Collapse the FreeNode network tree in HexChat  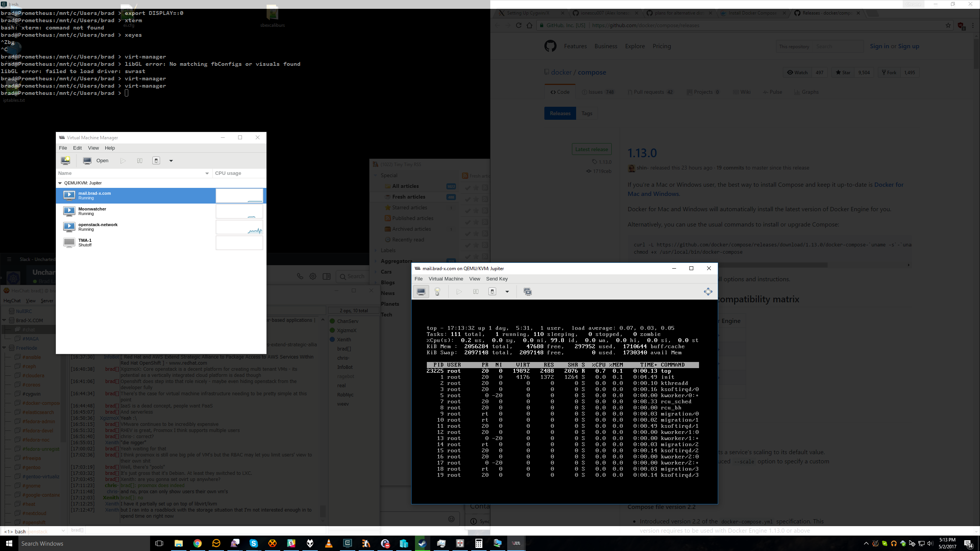point(4,348)
